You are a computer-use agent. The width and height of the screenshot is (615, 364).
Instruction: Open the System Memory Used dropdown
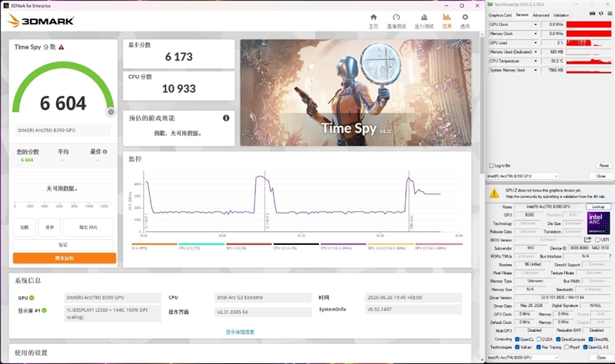[535, 70]
